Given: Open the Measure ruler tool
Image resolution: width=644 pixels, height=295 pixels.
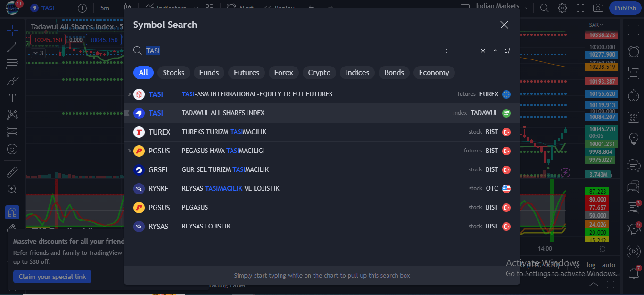Looking at the screenshot, I should click(x=12, y=171).
